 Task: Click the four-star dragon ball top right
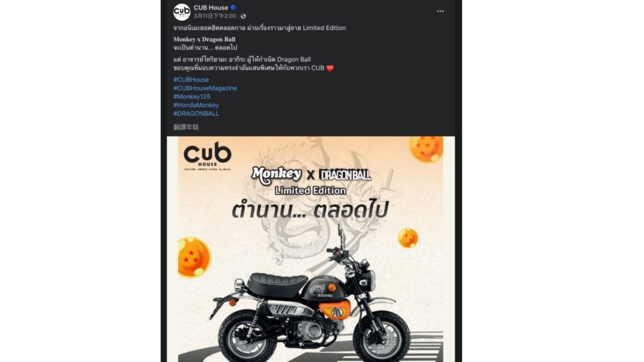pos(426,149)
